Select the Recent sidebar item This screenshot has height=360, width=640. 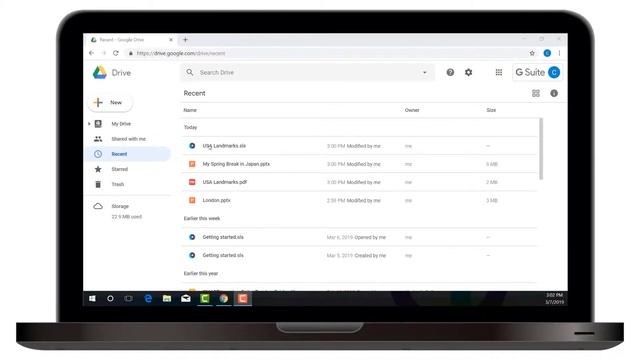click(x=127, y=154)
